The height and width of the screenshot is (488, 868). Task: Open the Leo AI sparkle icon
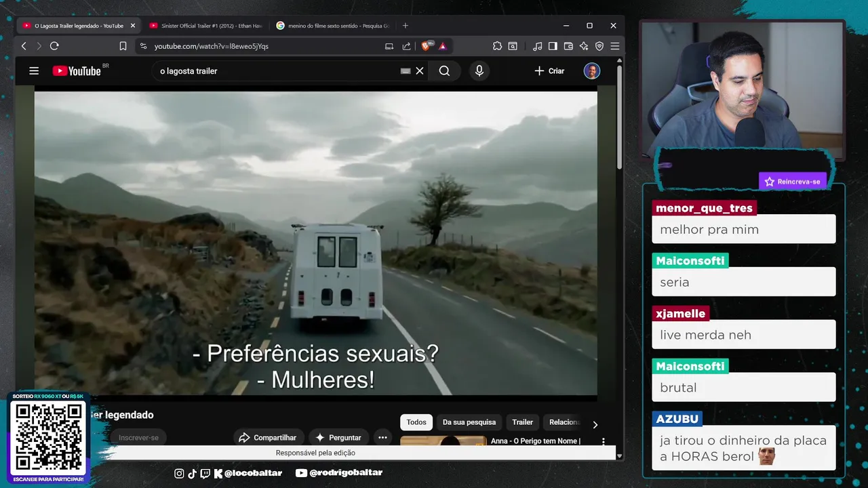point(584,46)
